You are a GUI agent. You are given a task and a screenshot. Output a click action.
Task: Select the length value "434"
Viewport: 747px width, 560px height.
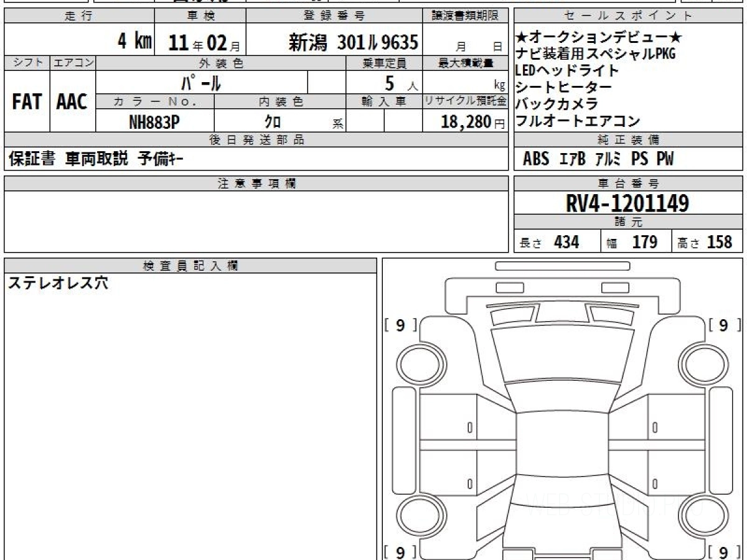[566, 243]
